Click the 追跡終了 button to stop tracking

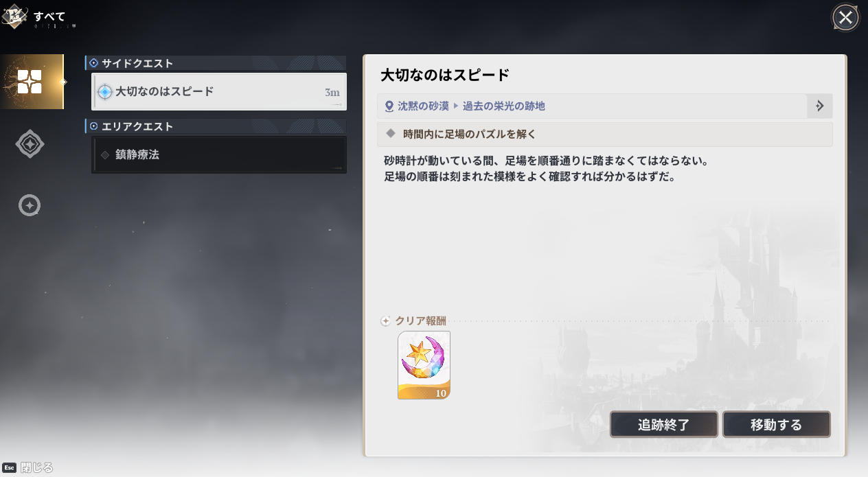point(663,425)
